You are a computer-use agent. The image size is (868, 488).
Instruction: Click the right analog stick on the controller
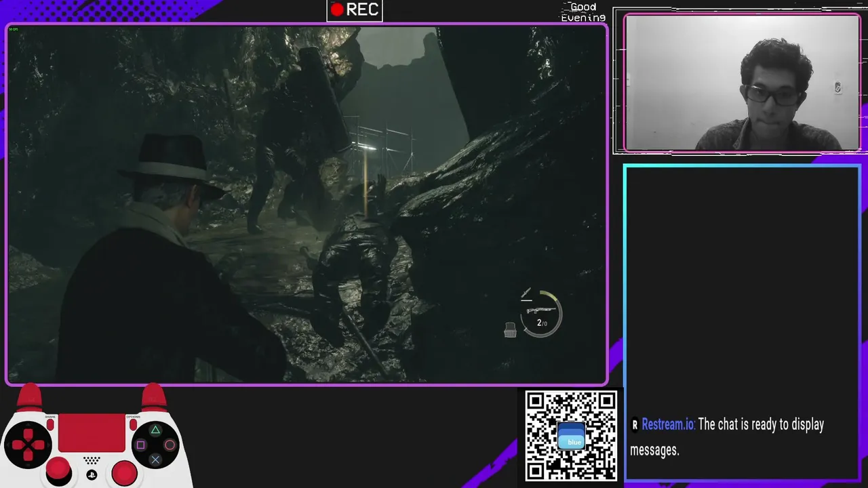pyautogui.click(x=125, y=472)
